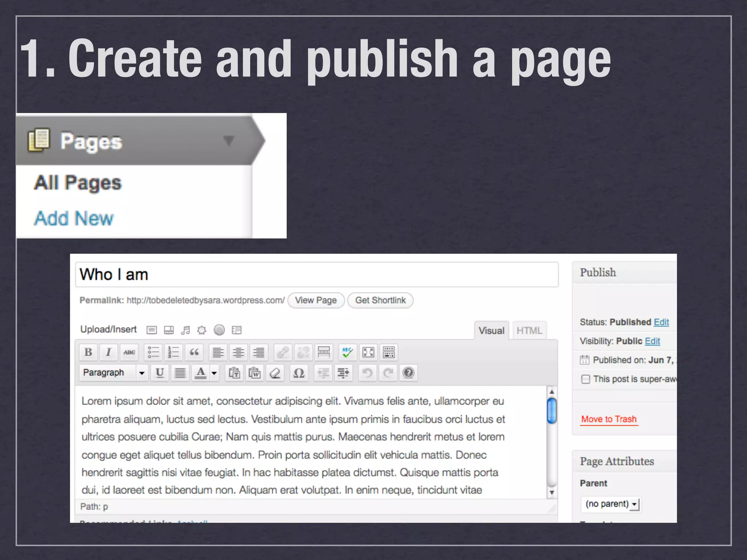Insert the More tag
This screenshot has width=747, height=560.
coord(324,352)
